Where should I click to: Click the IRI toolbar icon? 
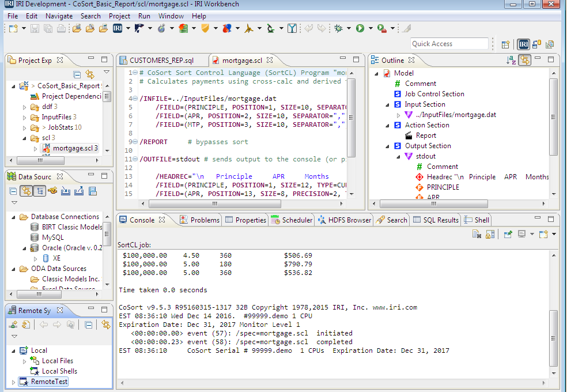point(118,28)
